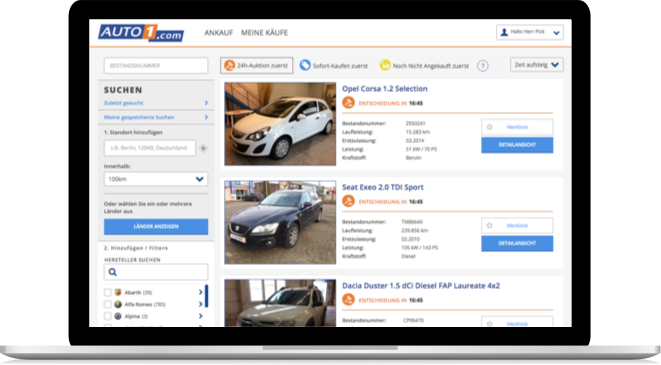Click the auction icon under Dacia Duster
This screenshot has height=365, width=661.
pos(348,300)
